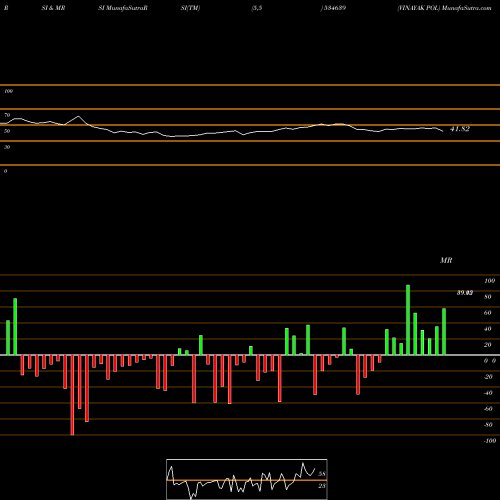500x500 pixels.
Task: Click the 50 level label on RSI scale
Action: pyautogui.click(x=7, y=131)
